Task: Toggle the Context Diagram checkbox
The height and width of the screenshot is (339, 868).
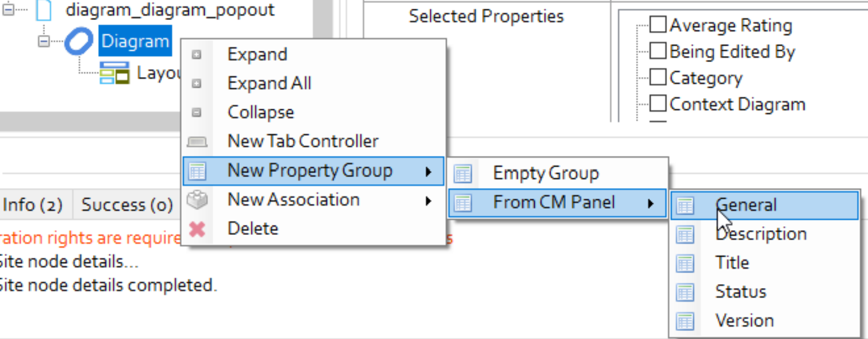Action: 658,104
